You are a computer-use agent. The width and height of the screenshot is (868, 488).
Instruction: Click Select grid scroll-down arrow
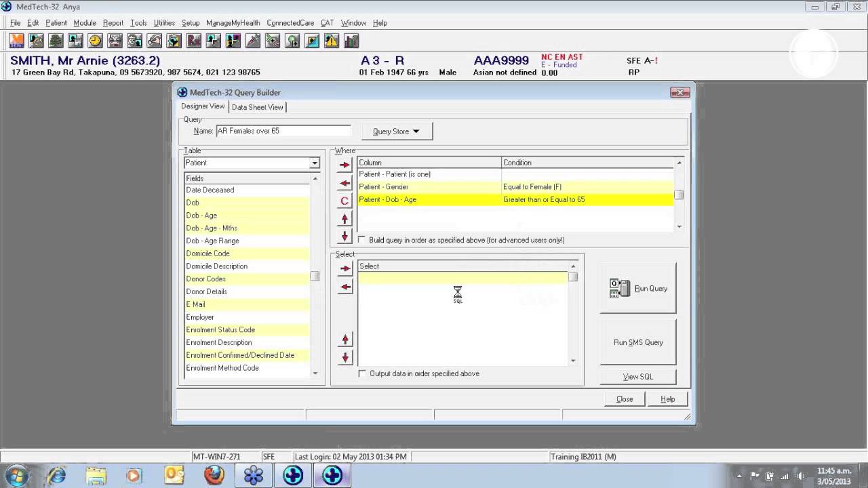pos(573,361)
